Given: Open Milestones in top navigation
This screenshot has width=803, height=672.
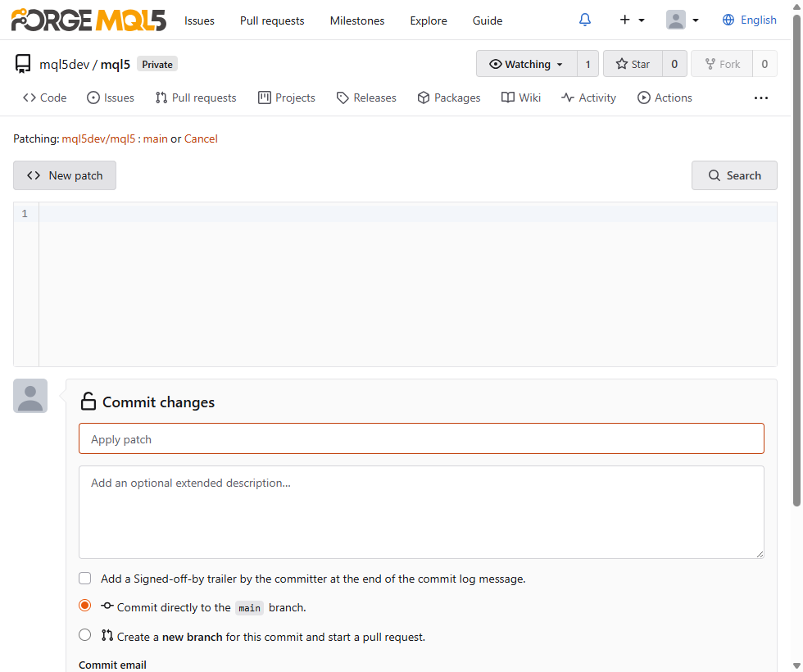Looking at the screenshot, I should (x=357, y=20).
